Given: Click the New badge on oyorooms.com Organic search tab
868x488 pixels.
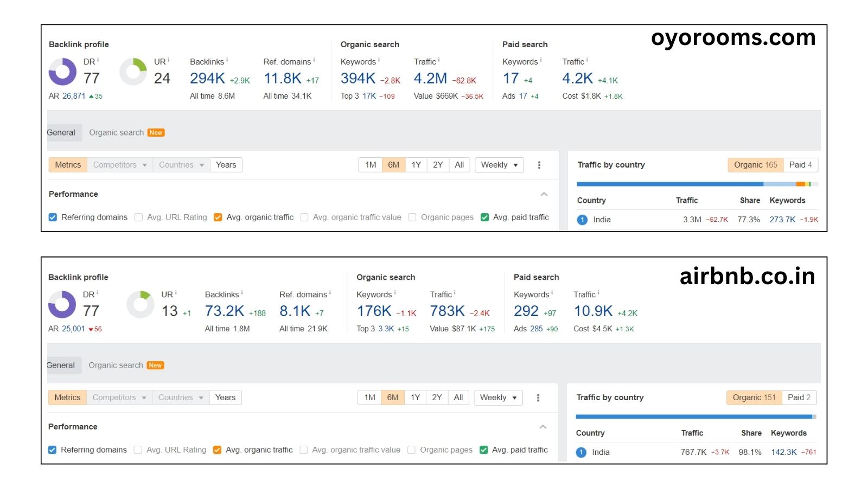Looking at the screenshot, I should pos(156,133).
